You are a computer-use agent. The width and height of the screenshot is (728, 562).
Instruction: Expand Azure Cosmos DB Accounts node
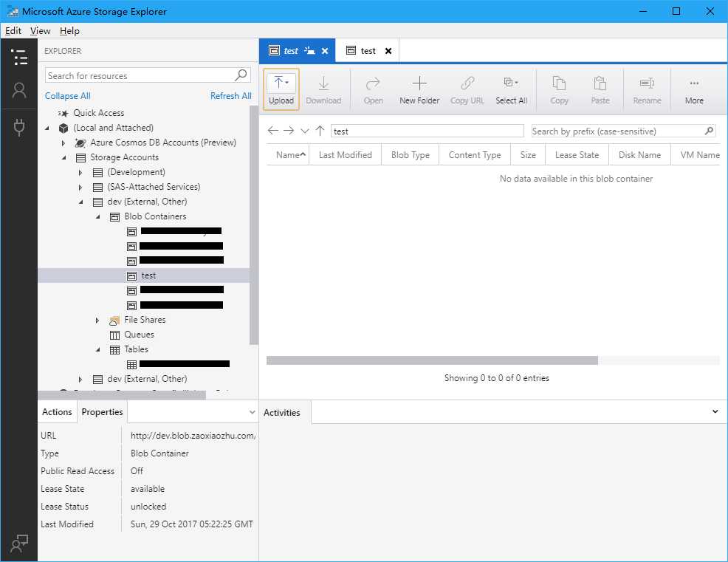point(63,143)
